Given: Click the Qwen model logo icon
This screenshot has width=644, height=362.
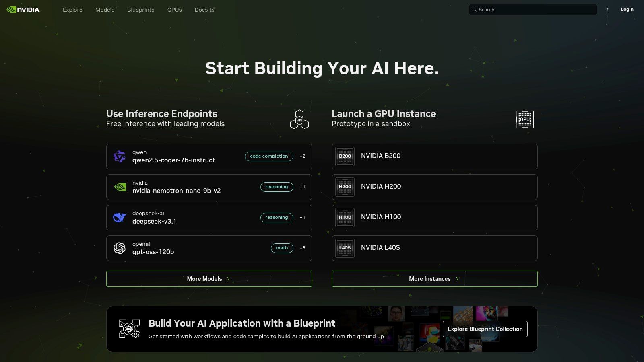Looking at the screenshot, I should click(119, 156).
